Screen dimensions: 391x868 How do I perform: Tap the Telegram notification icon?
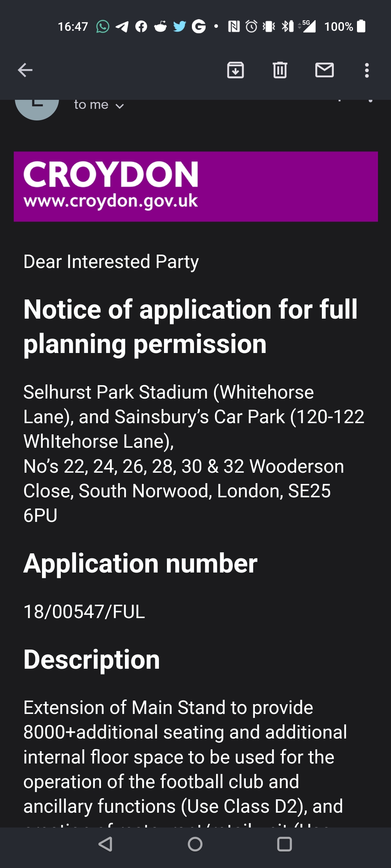[122, 26]
